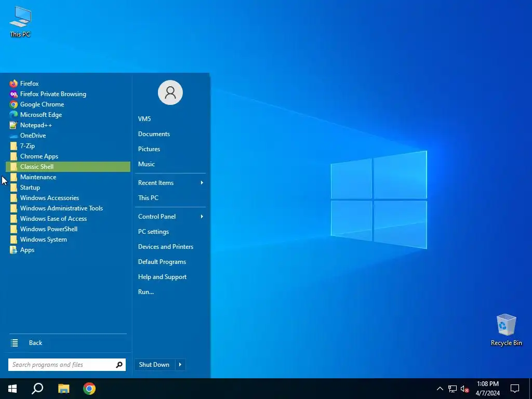Click the Shut Down button
This screenshot has width=532, height=399.
tap(154, 365)
